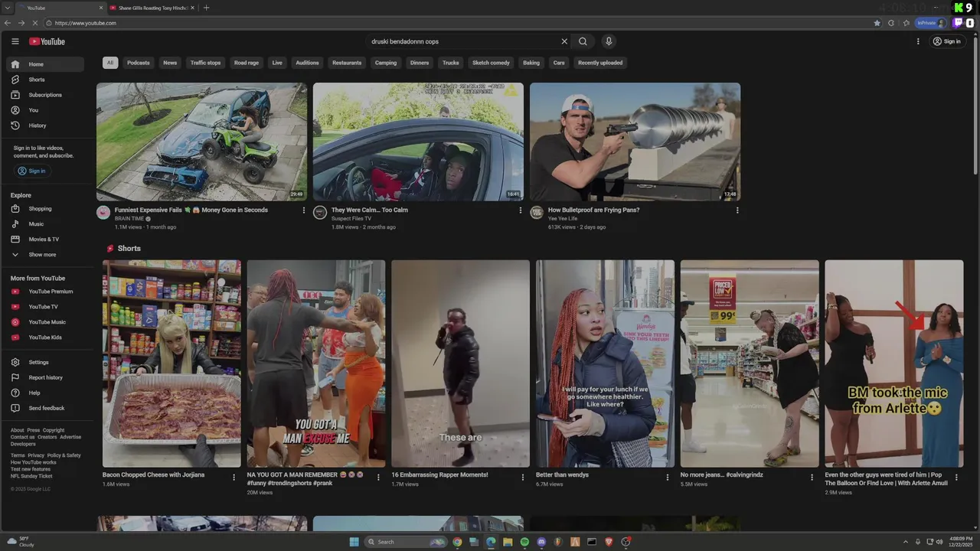This screenshot has width=980, height=551.
Task: Open Settings in the sidebar
Action: coord(45,363)
